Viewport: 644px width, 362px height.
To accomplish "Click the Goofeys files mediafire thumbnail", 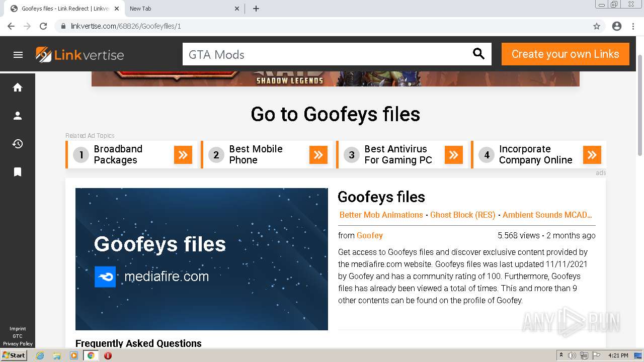I will coord(202,259).
